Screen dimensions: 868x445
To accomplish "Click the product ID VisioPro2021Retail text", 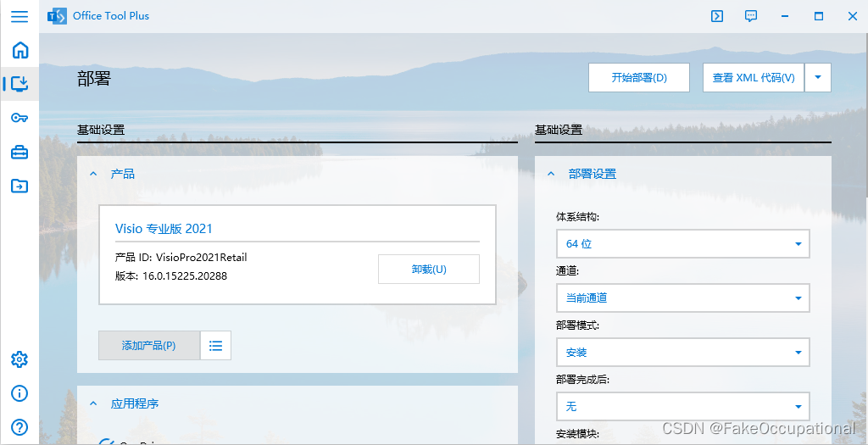I will (x=202, y=258).
